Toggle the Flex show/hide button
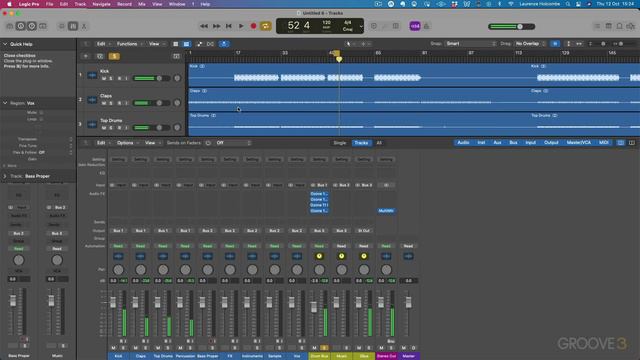Screen dimensions: 640x360 [x=210, y=44]
